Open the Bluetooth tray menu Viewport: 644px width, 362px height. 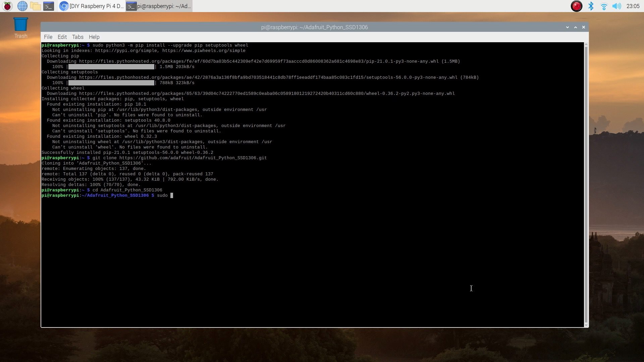(x=591, y=6)
